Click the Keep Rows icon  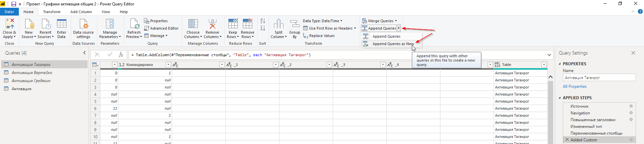[x=233, y=24]
